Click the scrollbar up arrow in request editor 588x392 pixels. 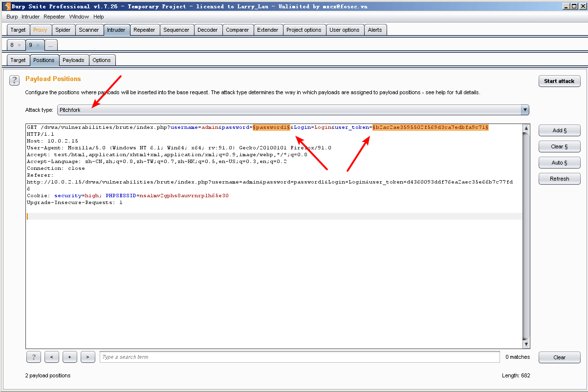[x=526, y=128]
